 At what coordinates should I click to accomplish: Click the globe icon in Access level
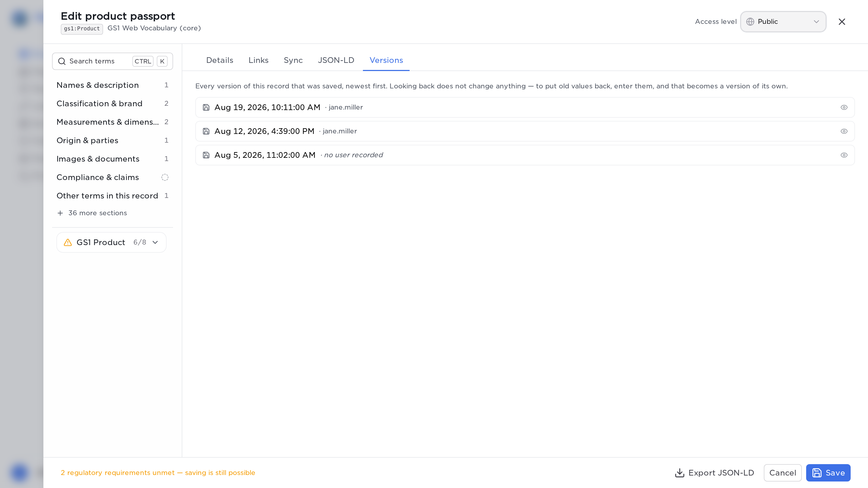pos(750,22)
